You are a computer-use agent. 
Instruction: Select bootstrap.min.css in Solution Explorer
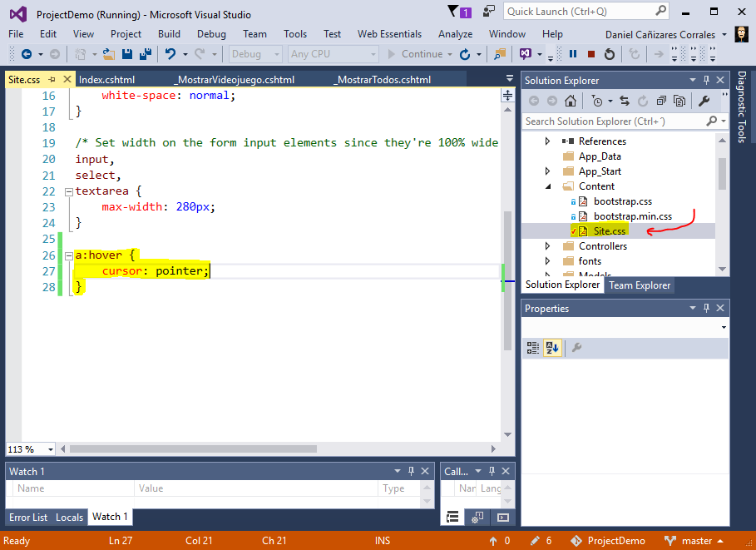pos(633,216)
